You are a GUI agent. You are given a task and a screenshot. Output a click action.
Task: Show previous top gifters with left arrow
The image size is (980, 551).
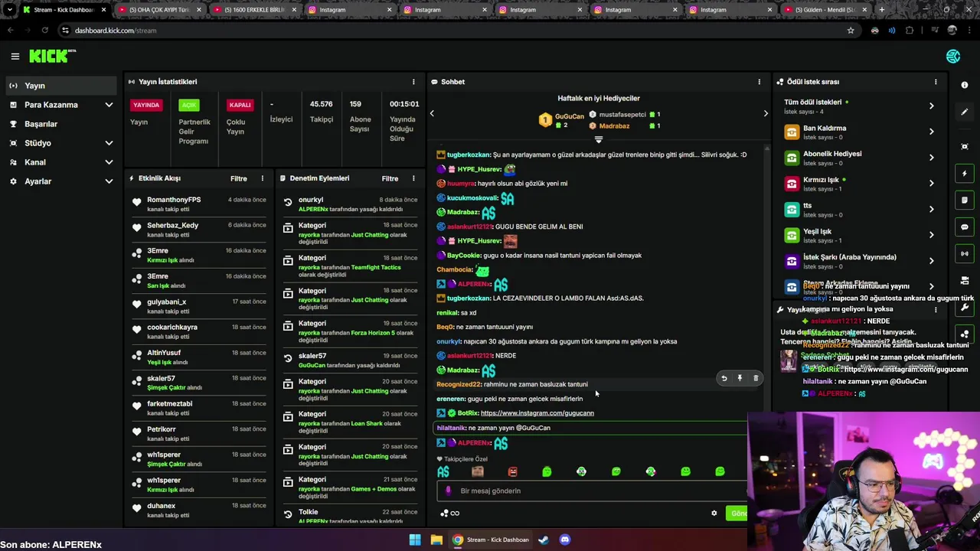click(x=432, y=113)
